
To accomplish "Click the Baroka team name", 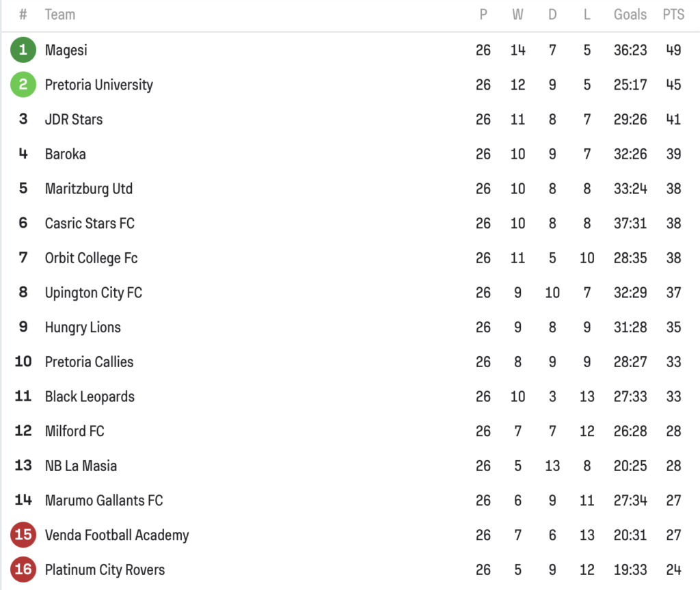I will click(x=66, y=155).
